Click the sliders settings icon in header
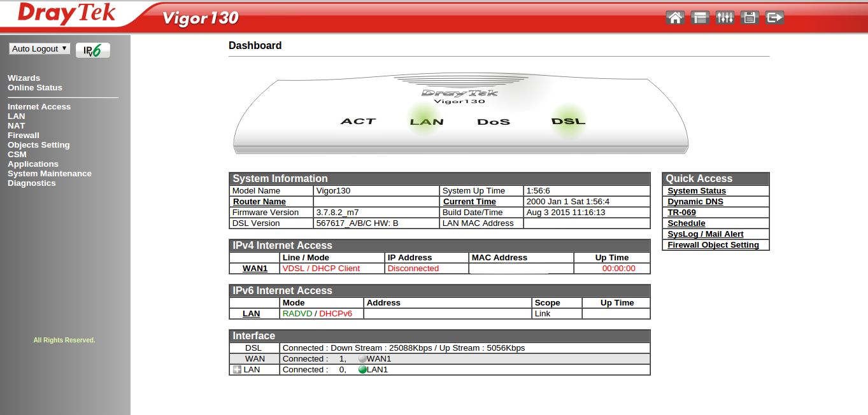This screenshot has height=415, width=868. click(x=725, y=17)
